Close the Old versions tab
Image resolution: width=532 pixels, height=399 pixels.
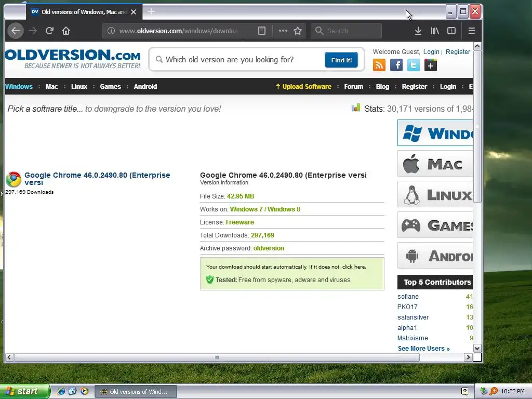coord(134,12)
